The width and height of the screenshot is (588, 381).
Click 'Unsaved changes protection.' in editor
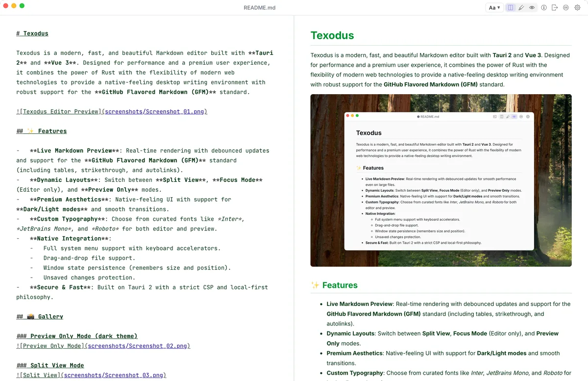(x=89, y=278)
